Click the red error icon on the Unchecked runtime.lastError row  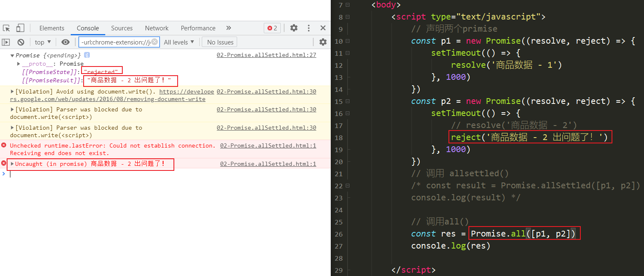click(4, 145)
